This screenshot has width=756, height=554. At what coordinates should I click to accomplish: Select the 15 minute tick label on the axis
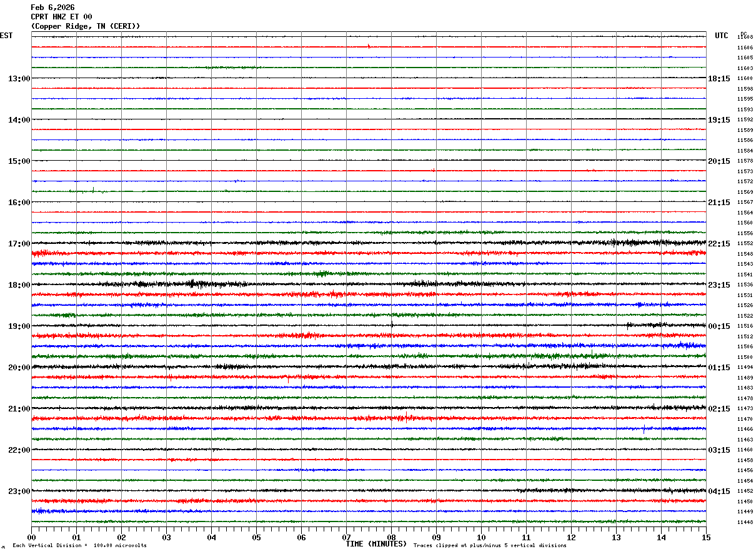click(x=706, y=537)
